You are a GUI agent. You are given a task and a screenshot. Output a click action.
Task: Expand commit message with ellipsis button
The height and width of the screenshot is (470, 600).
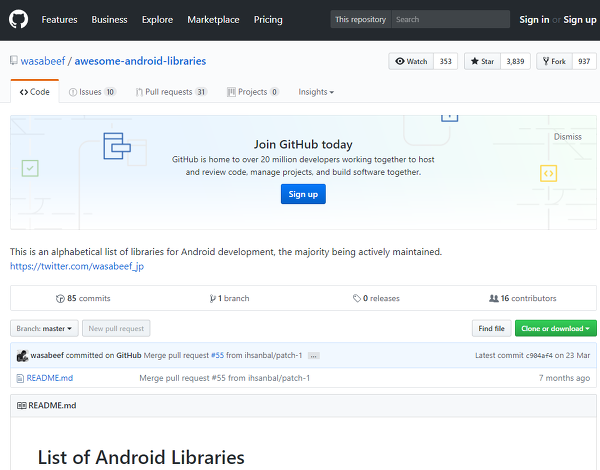pos(313,356)
